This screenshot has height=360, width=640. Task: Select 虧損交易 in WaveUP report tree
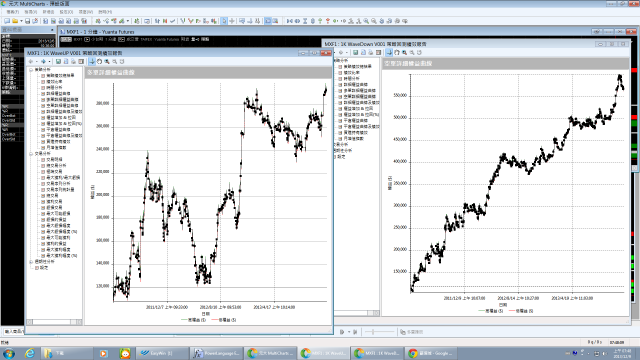54,207
